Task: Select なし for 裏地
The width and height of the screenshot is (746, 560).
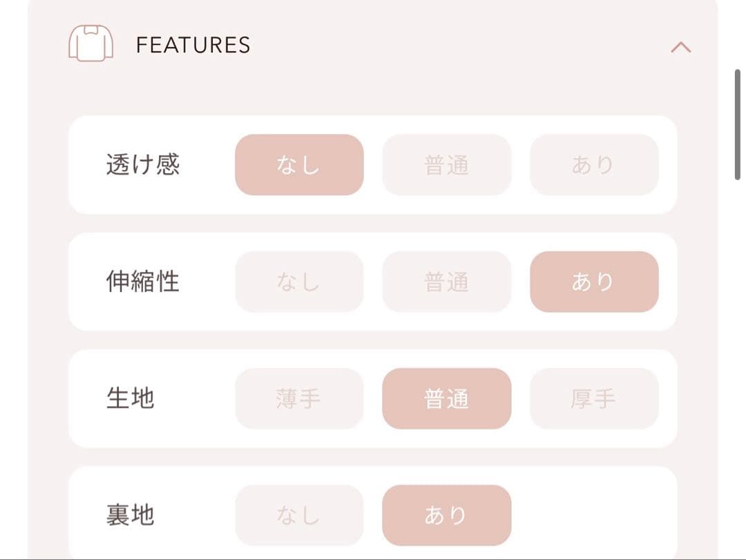Action: click(x=299, y=514)
